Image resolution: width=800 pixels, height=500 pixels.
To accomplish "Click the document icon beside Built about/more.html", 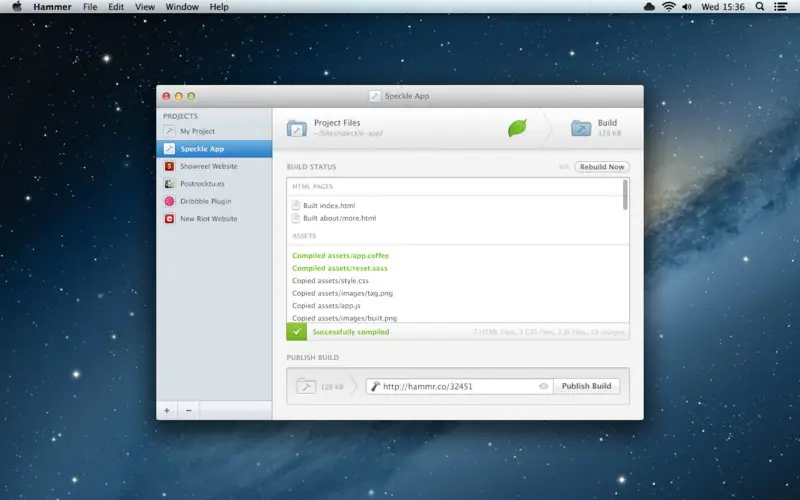I will 295,218.
